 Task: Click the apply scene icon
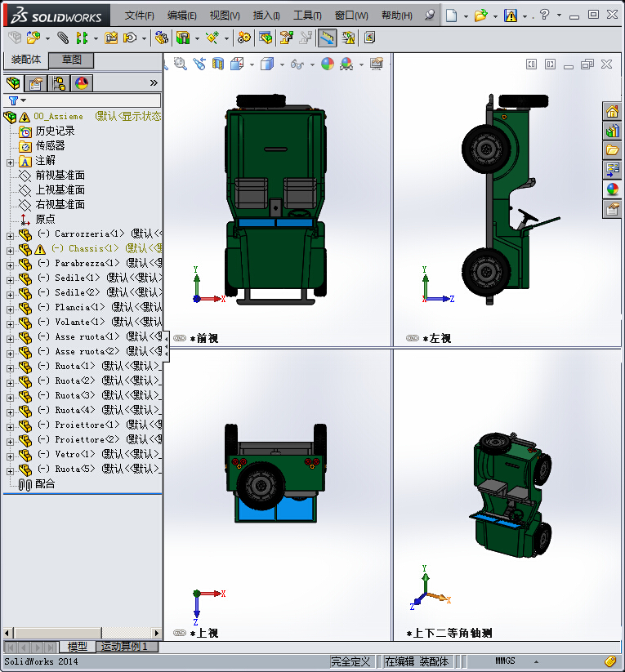pos(346,65)
